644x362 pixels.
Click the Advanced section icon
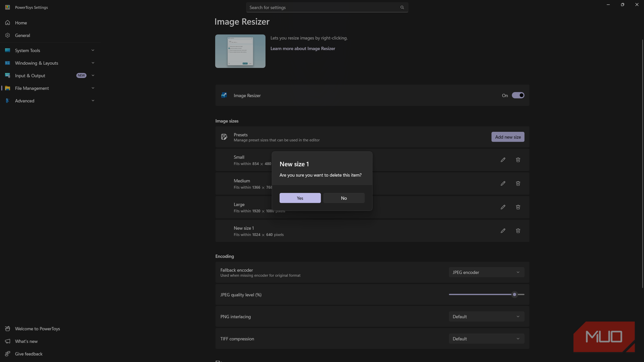coord(8,101)
